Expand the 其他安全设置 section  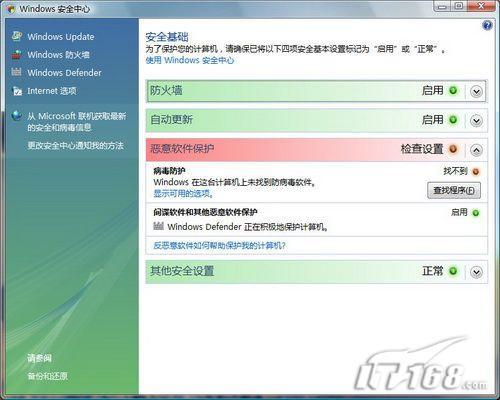(476, 272)
